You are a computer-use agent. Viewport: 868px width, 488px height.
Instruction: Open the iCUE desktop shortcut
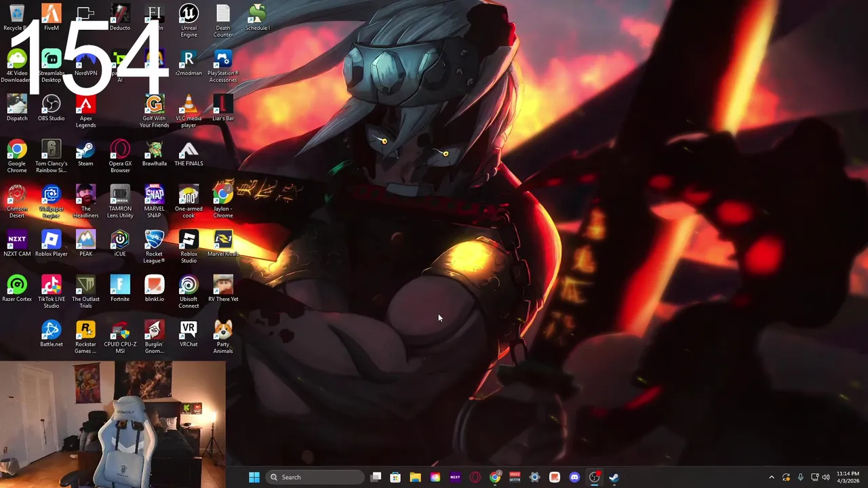120,244
